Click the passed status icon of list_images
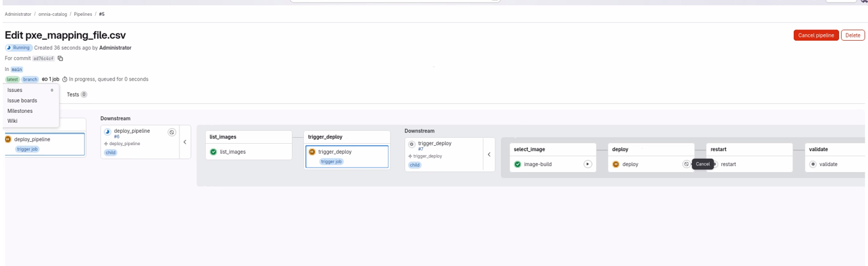Screen dimensions: 868x266 [213, 152]
